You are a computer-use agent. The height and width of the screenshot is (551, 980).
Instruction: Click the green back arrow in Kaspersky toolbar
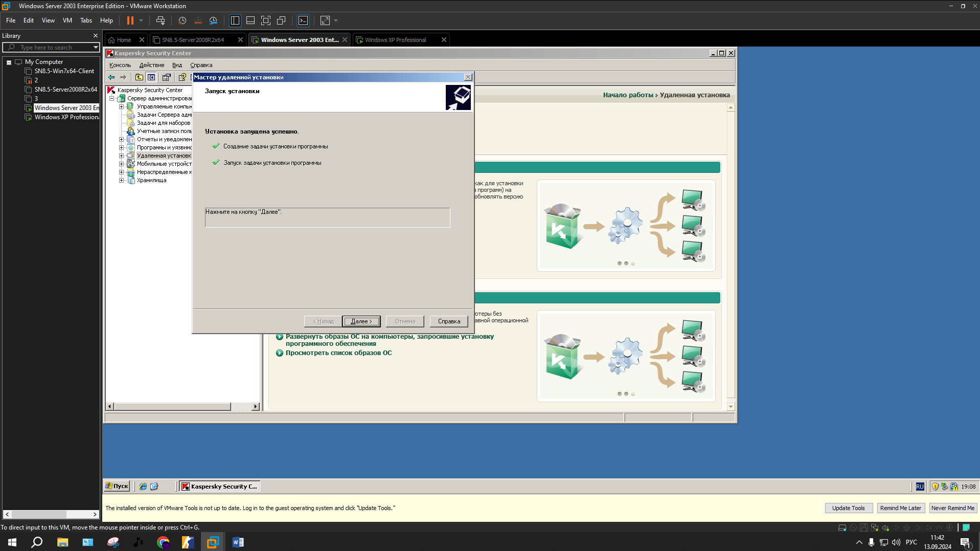(111, 77)
